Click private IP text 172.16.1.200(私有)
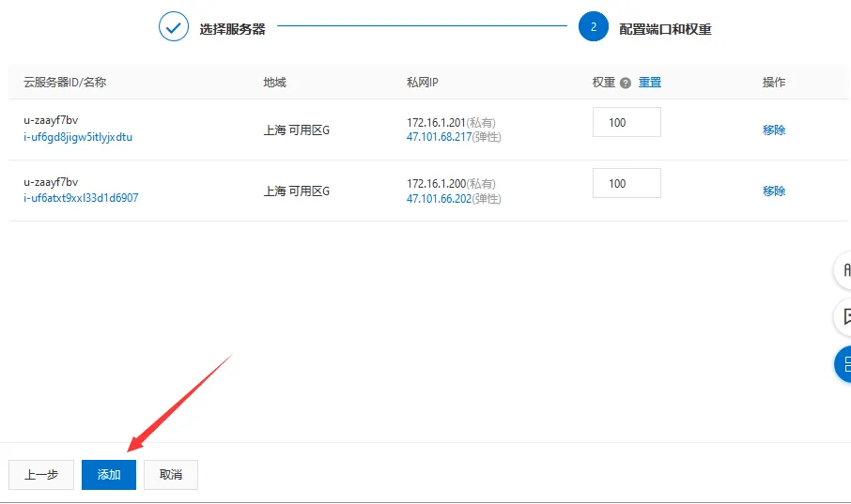The image size is (851, 504). coord(451,184)
